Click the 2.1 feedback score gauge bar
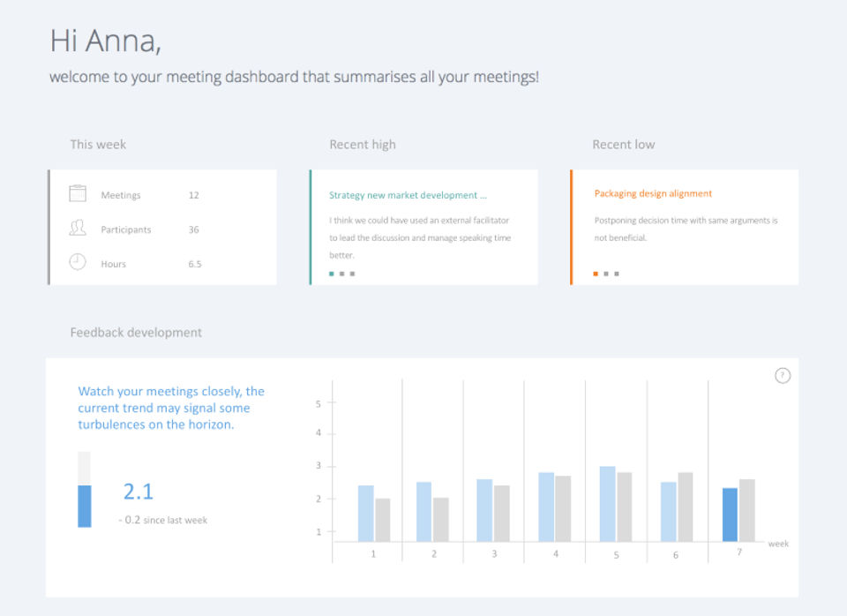 [x=85, y=505]
